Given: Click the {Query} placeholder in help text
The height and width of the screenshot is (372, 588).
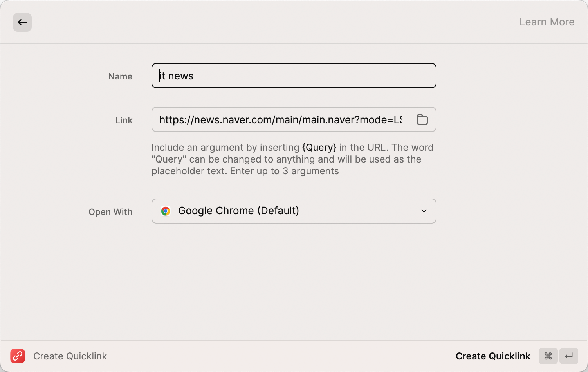Looking at the screenshot, I should point(319,148).
